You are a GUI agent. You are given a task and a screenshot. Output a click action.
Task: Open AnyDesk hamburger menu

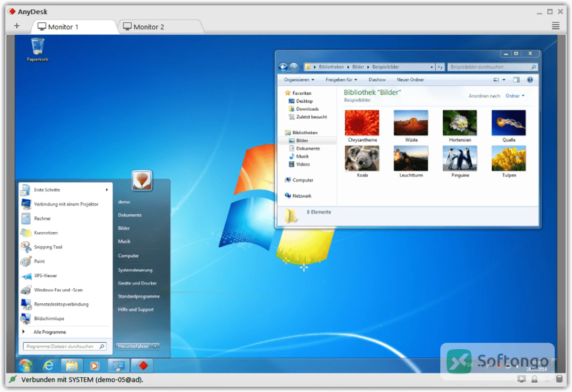click(555, 26)
